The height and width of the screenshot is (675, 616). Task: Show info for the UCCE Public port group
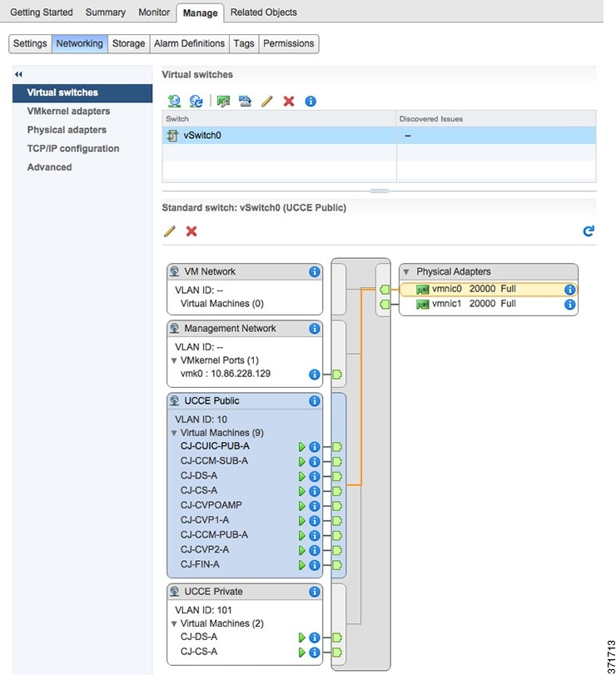coord(314,401)
